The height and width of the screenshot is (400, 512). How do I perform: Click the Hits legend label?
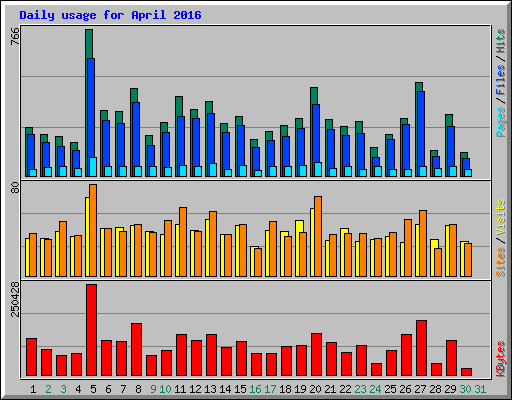coord(500,41)
